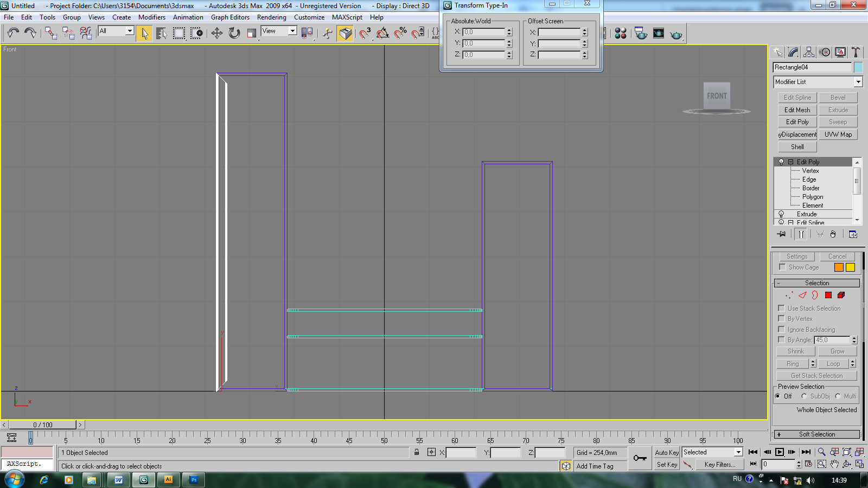Viewport: 868px width, 488px height.
Task: Activate the Select and Move tool
Action: click(x=217, y=33)
